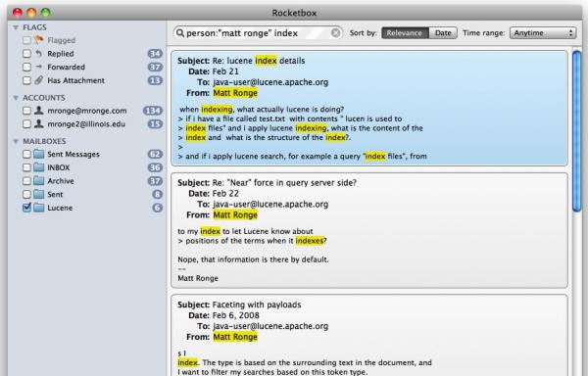The height and width of the screenshot is (376, 588).
Task: Click the Forwarded arrow icon
Action: [39, 67]
